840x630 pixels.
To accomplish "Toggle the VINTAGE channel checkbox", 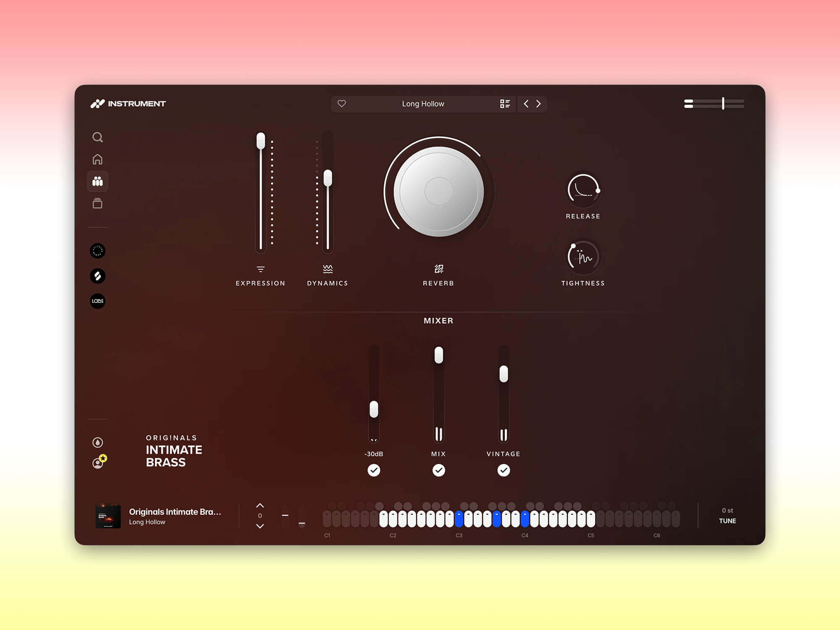I will tap(504, 470).
